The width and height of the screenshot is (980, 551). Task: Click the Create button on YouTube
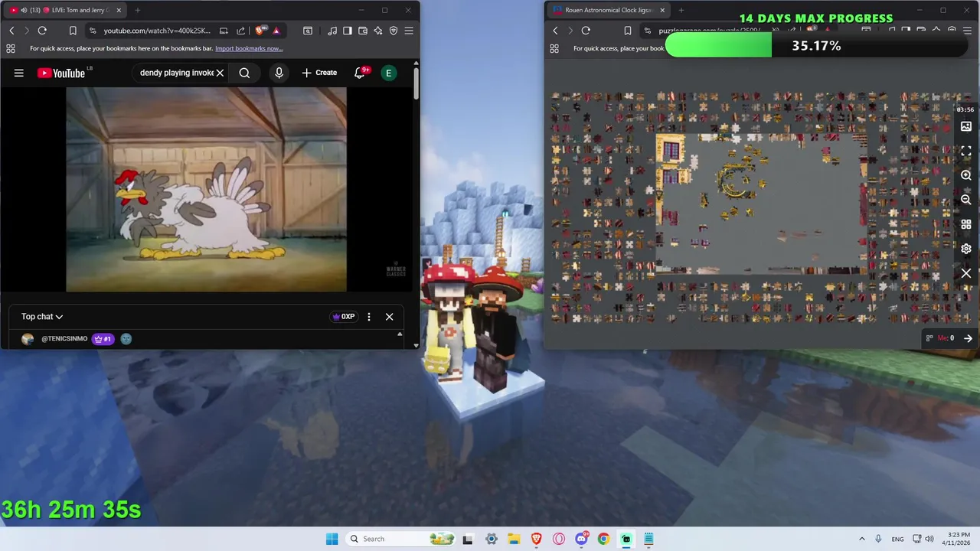click(x=319, y=73)
